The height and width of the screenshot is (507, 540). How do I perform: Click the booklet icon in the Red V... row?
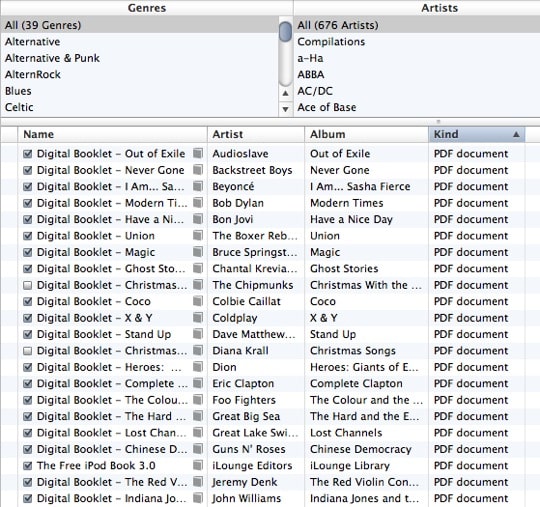pos(198,482)
